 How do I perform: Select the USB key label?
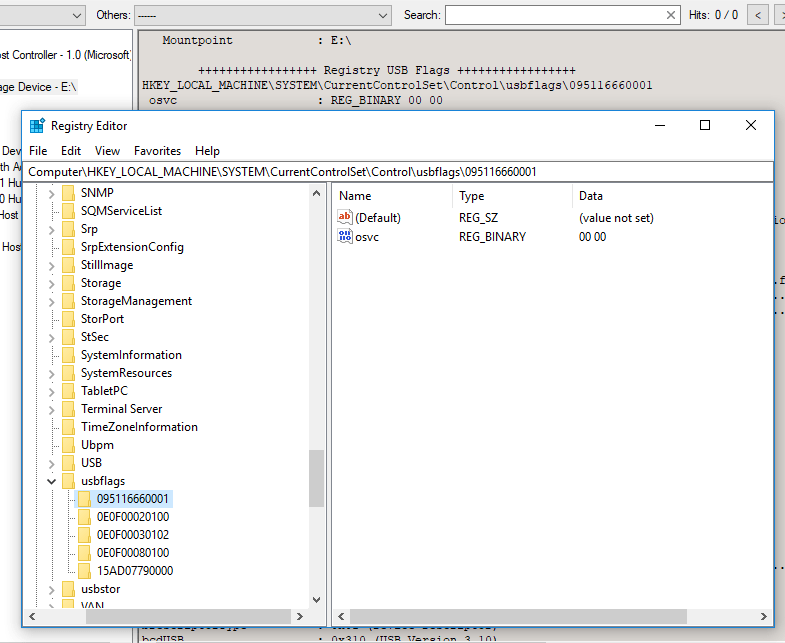click(x=91, y=463)
